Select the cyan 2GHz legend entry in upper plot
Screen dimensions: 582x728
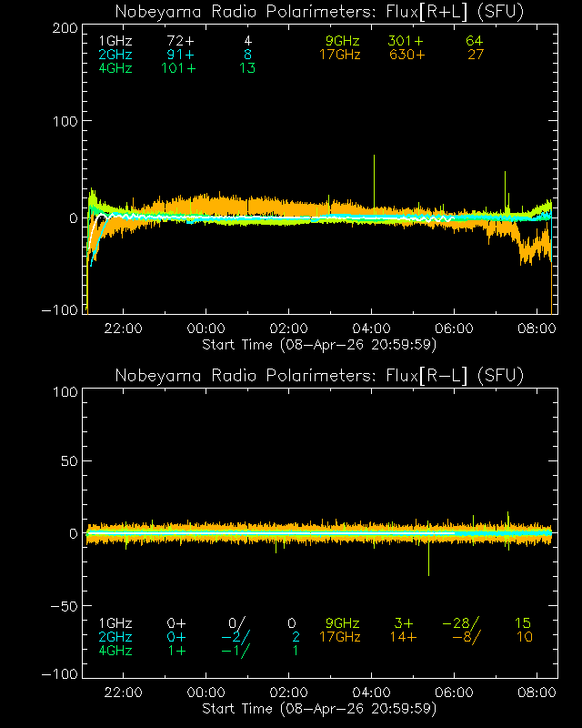(x=115, y=55)
